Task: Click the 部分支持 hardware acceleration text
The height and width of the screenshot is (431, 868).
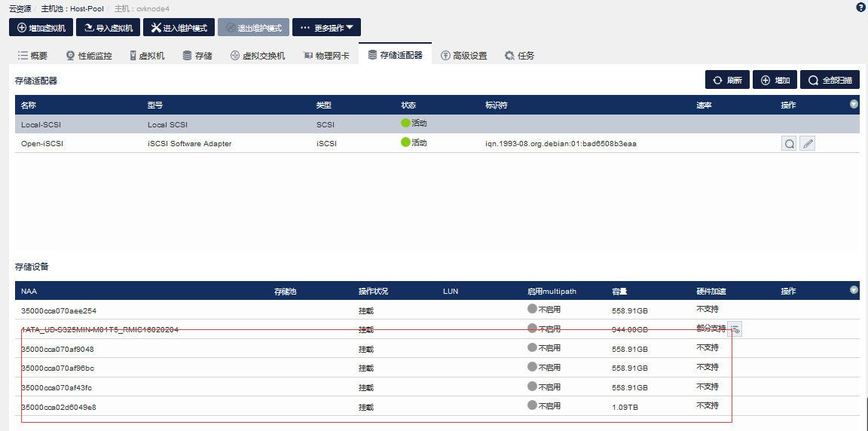Action: point(711,328)
